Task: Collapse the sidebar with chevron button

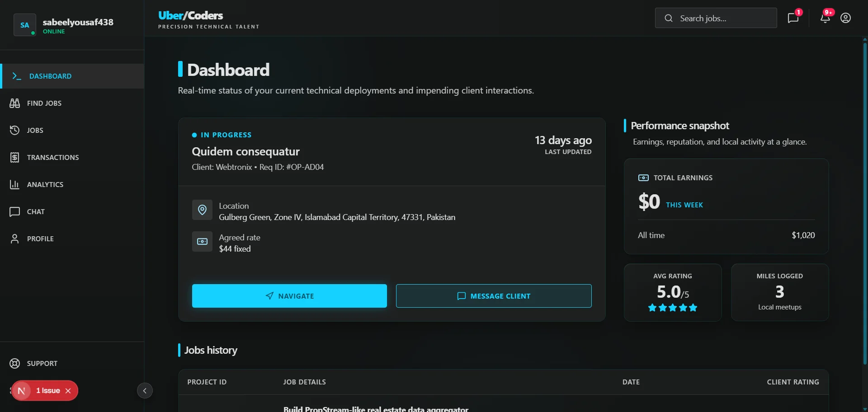Action: (145, 391)
